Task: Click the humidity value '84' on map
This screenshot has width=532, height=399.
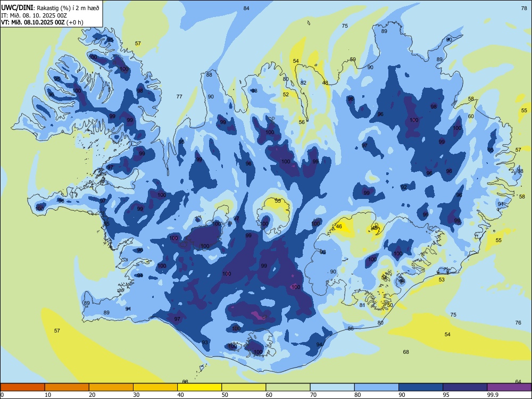Action: click(246, 8)
